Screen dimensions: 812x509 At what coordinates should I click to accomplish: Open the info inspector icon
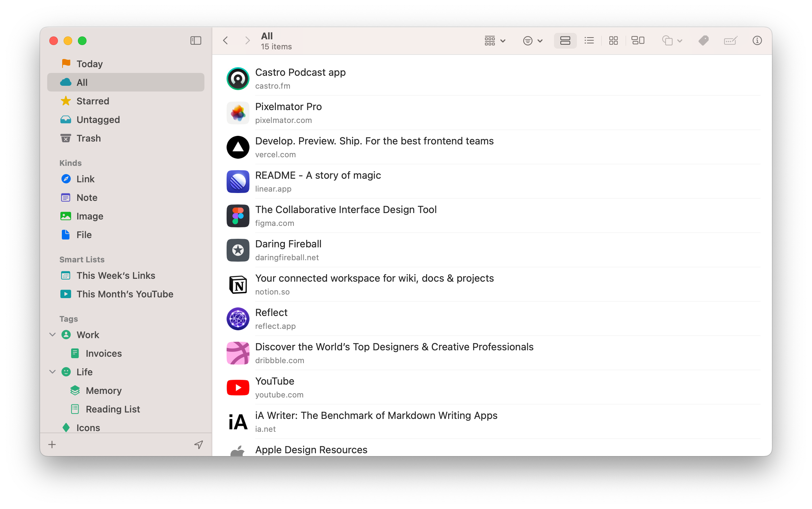[757, 41]
